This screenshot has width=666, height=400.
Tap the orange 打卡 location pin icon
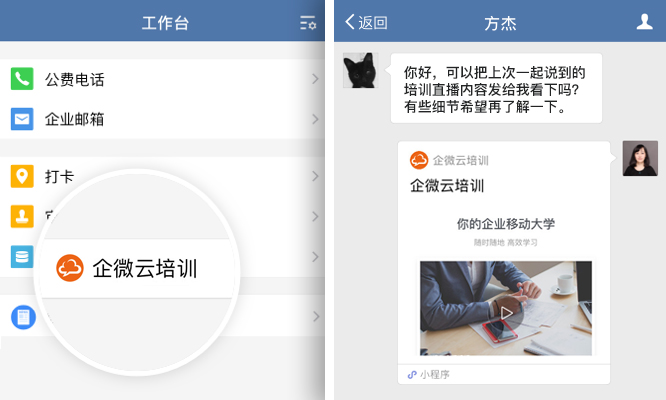point(22,176)
